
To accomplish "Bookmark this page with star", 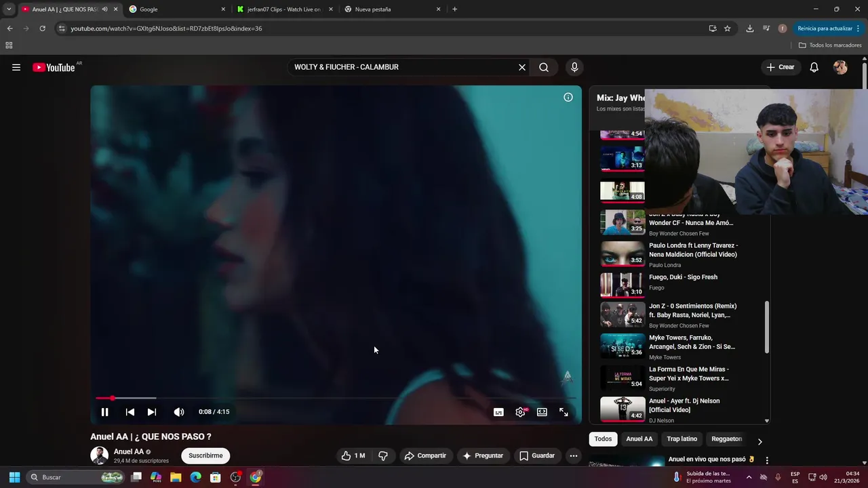I will click(727, 28).
